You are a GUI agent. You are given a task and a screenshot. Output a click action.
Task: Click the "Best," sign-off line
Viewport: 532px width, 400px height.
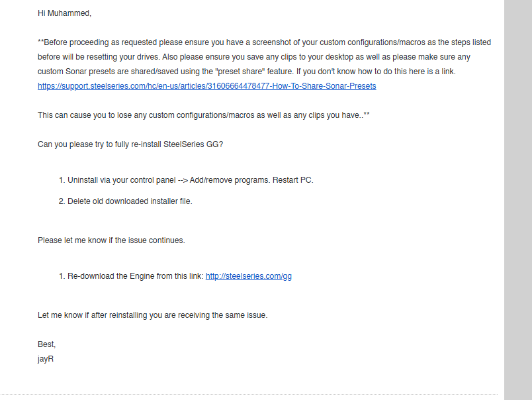point(46,344)
